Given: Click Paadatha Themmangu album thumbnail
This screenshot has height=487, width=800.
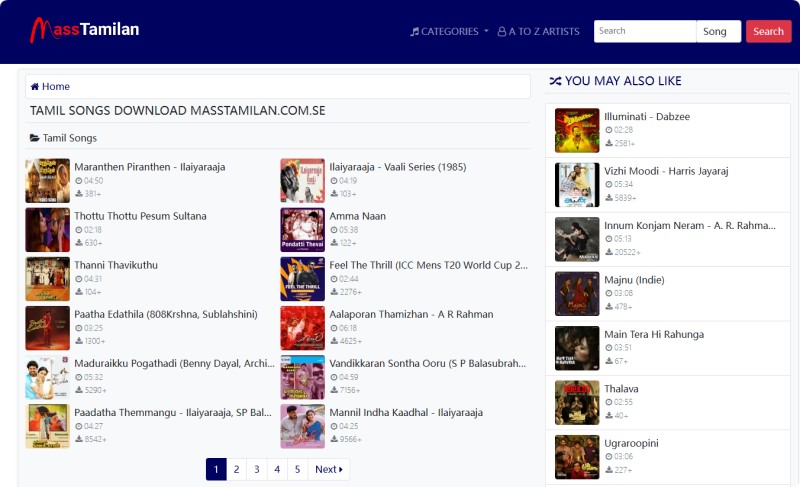Looking at the screenshot, I should 47,426.
